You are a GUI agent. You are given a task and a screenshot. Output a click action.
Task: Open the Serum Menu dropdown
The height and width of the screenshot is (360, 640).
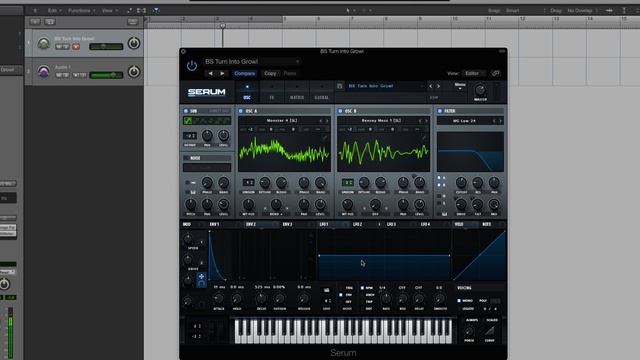pyautogui.click(x=460, y=86)
